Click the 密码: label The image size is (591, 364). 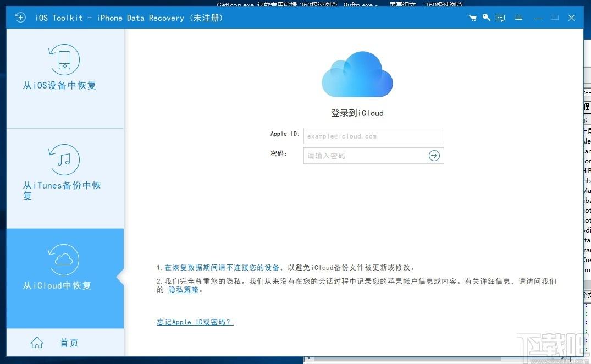coord(279,153)
